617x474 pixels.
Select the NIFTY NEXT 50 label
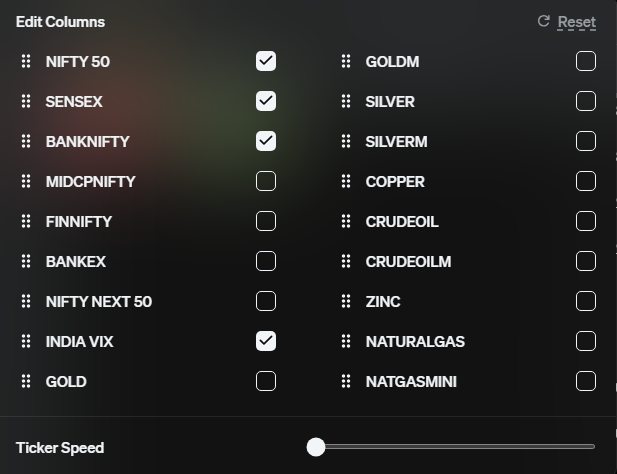pyautogui.click(x=99, y=302)
